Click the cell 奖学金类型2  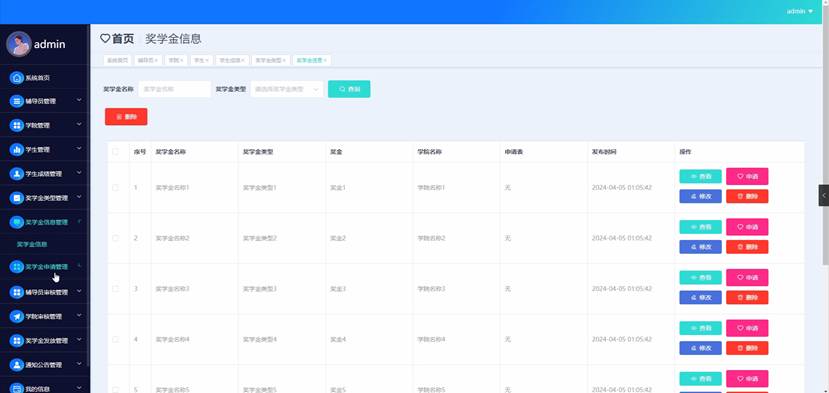point(260,239)
